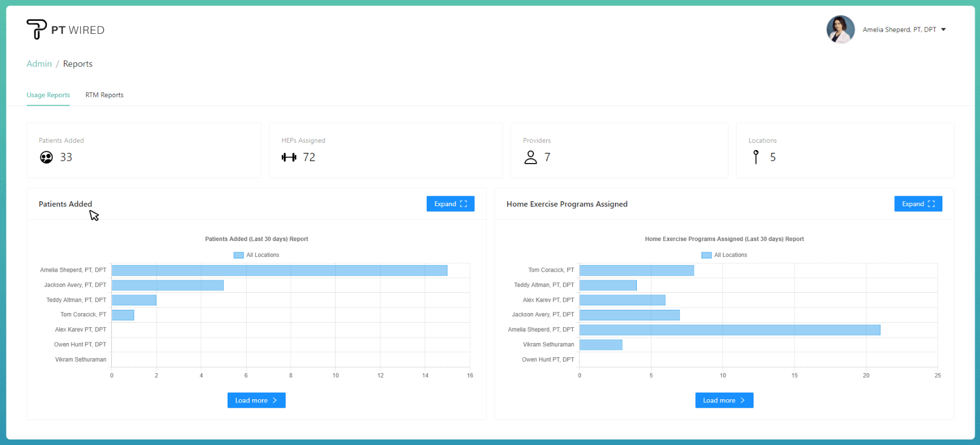
Task: Toggle All Locations legend in Patients Added chart
Action: point(256,255)
